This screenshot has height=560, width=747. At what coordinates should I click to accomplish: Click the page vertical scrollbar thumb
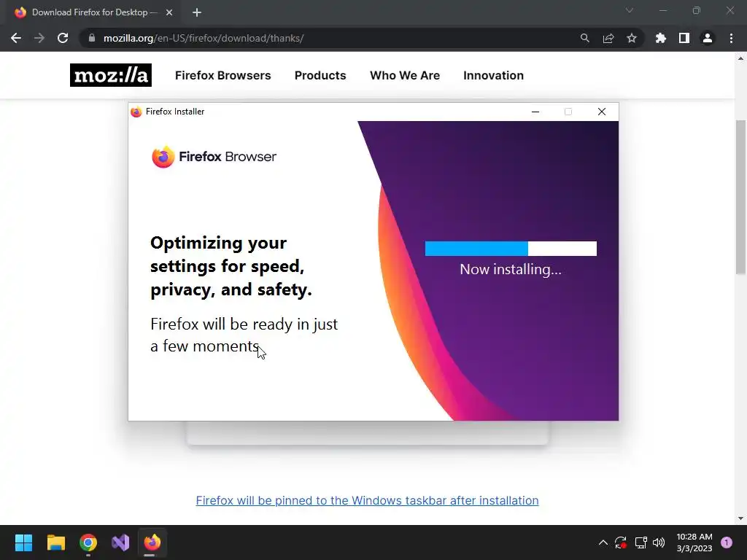click(x=740, y=197)
